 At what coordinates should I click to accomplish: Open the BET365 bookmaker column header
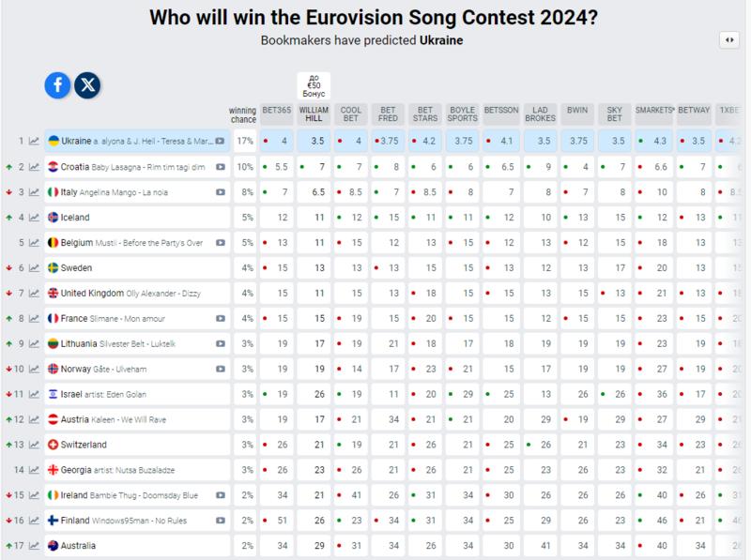(x=279, y=113)
